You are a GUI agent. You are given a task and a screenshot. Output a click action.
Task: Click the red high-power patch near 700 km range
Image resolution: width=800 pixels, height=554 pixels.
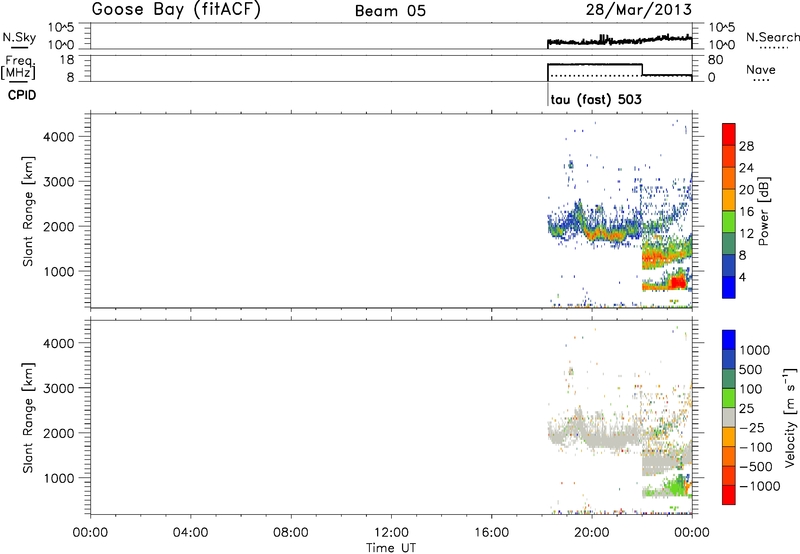coord(677,282)
